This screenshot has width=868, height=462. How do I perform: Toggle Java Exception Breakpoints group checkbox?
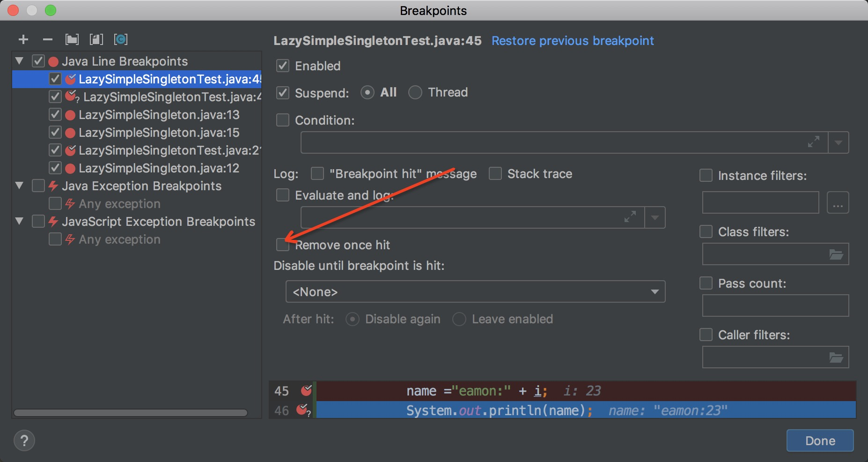38,186
